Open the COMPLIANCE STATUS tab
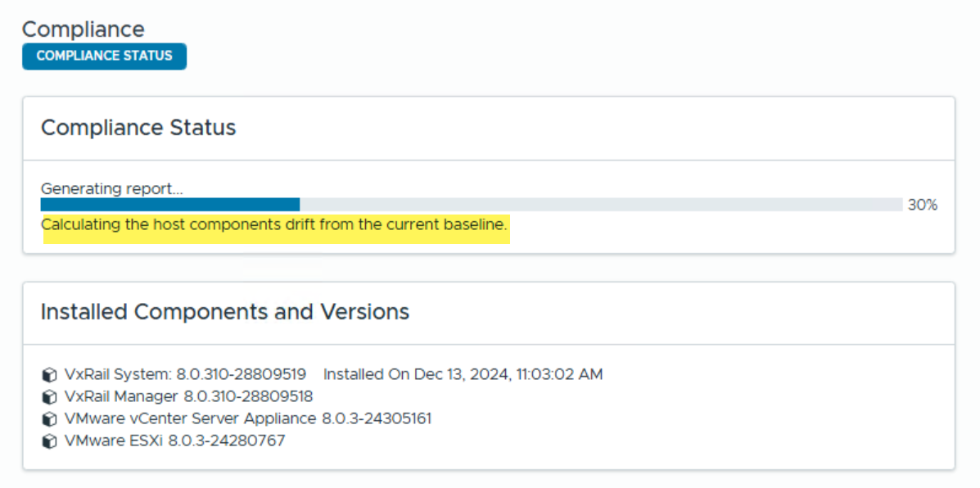 click(x=104, y=56)
